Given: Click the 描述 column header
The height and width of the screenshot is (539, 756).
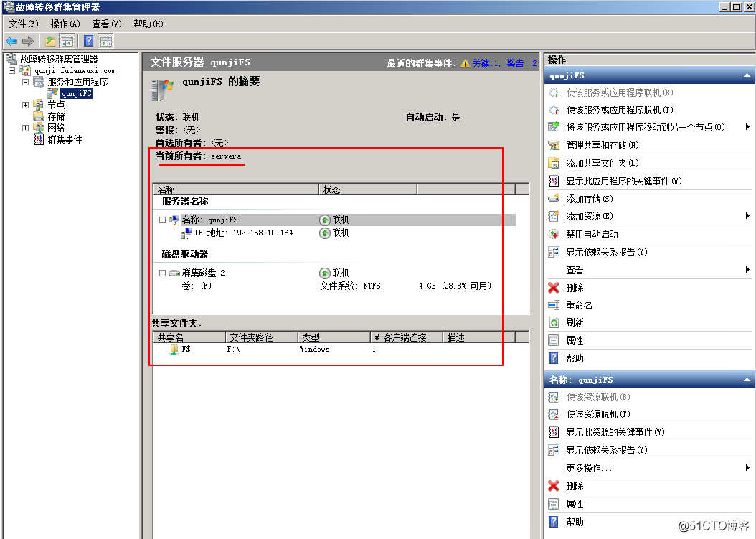Looking at the screenshot, I should [478, 337].
